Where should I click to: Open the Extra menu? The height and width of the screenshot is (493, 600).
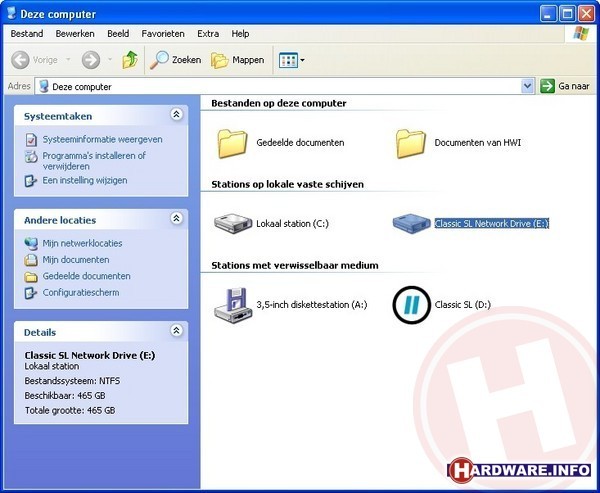click(208, 34)
